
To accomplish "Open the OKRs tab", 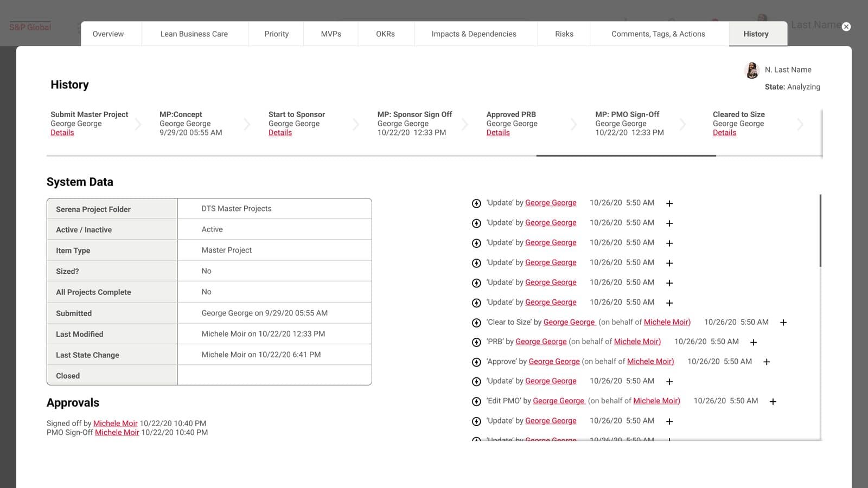I will coord(386,34).
